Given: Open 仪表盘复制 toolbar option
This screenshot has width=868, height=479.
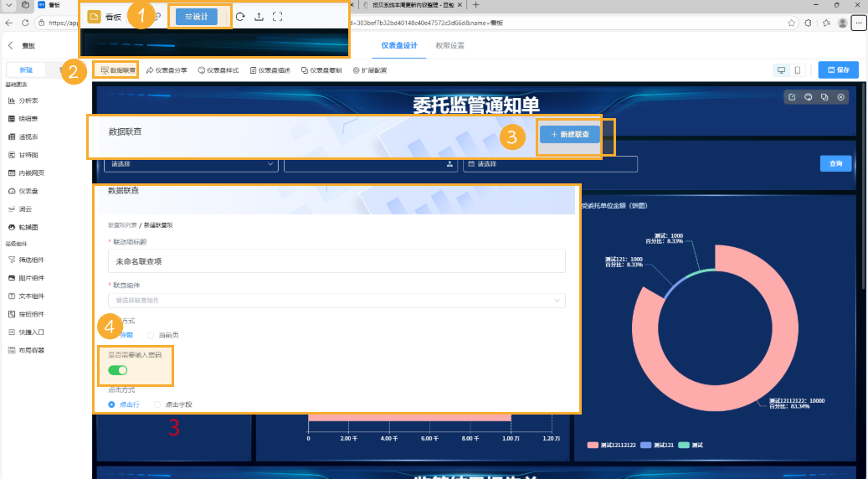Looking at the screenshot, I should pyautogui.click(x=321, y=70).
